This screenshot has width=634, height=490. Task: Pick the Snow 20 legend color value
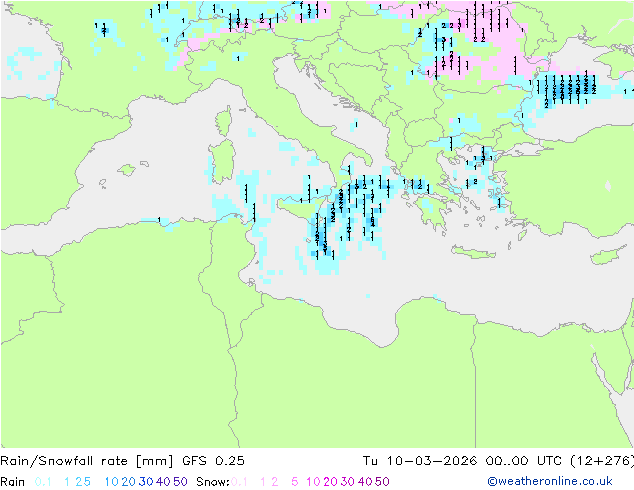330,482
